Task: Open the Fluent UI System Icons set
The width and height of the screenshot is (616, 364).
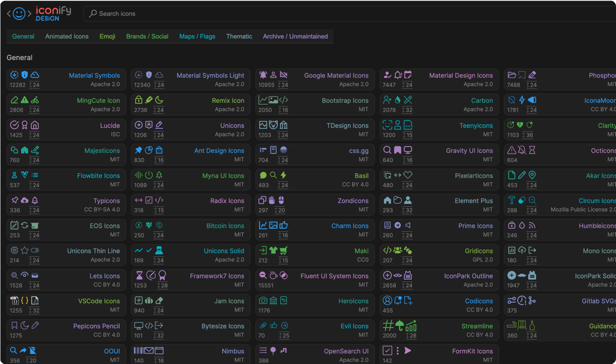Action: [315, 280]
